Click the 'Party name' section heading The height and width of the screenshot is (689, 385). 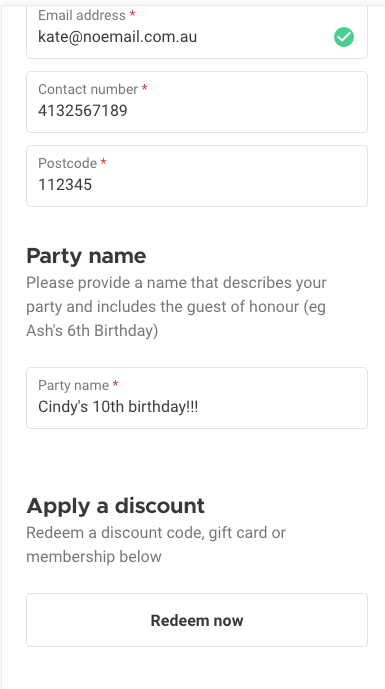[x=86, y=256]
